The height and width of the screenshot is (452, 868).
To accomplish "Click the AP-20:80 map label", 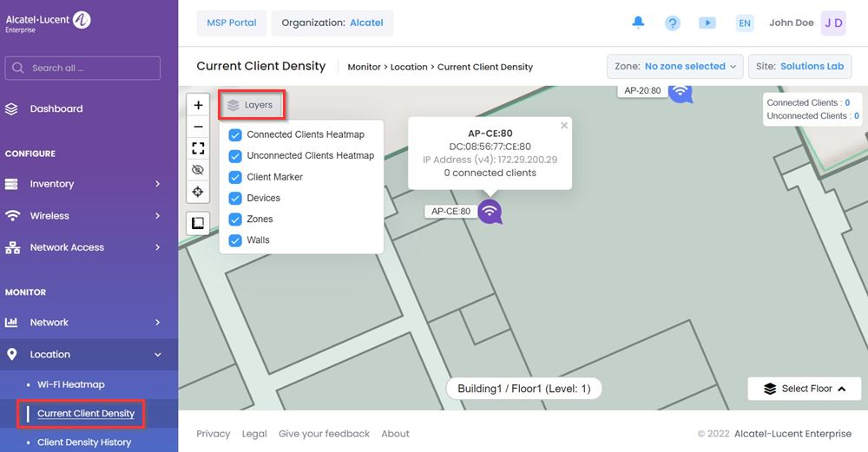I will coord(642,91).
